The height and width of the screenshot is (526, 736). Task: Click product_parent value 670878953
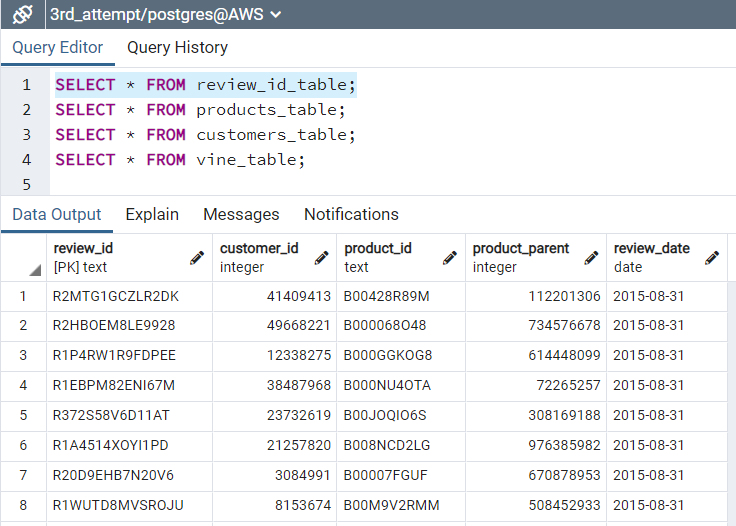click(x=536, y=475)
